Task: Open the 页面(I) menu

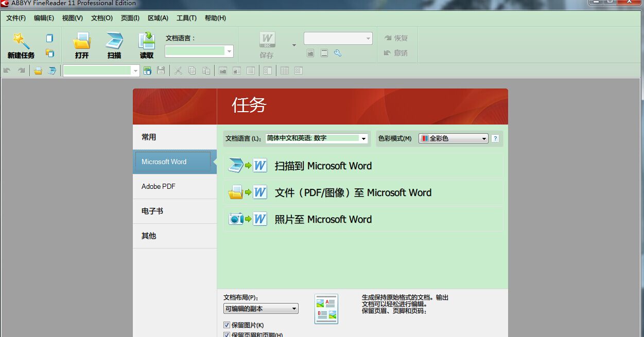Action: click(130, 18)
